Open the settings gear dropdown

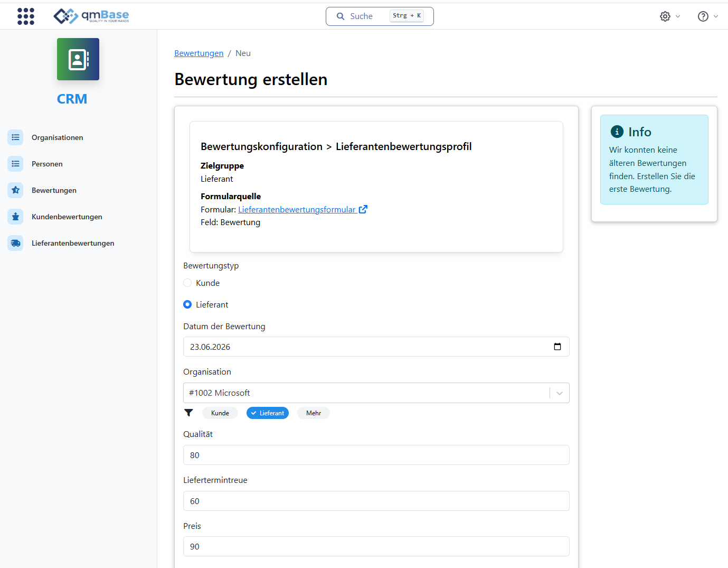point(670,16)
